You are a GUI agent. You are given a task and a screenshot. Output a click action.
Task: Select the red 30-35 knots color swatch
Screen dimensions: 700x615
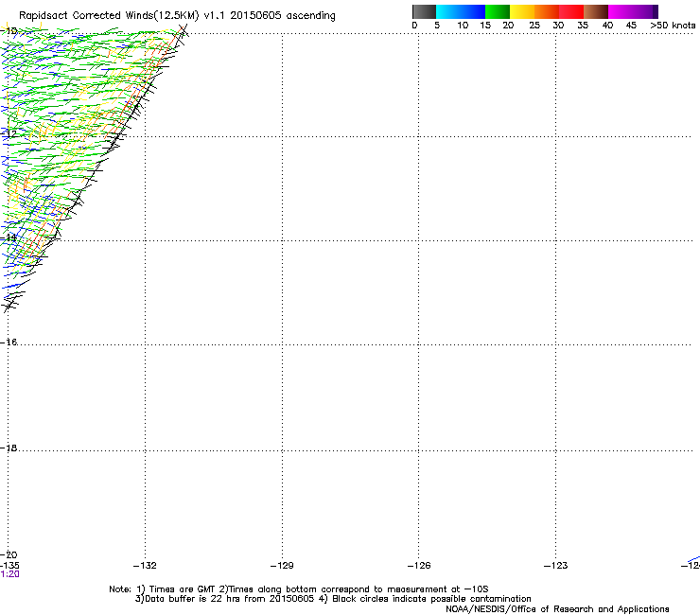571,11
